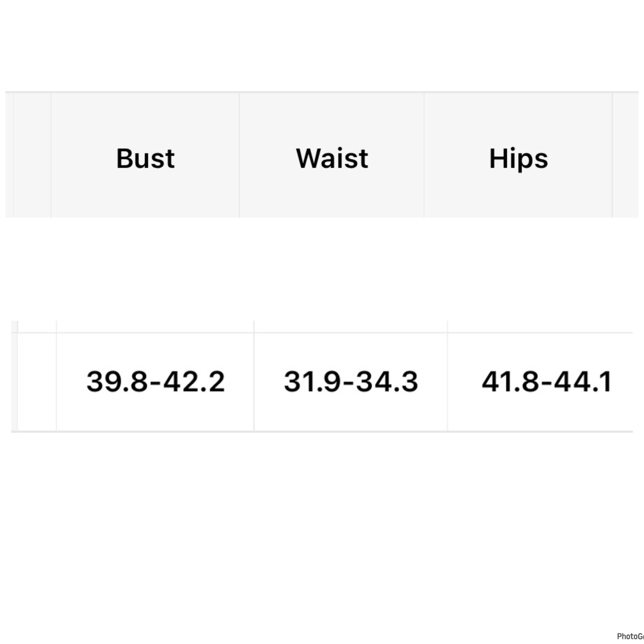Click the thin row sliver above 39.8-42.2
This screenshot has width=644, height=644.
click(155, 327)
